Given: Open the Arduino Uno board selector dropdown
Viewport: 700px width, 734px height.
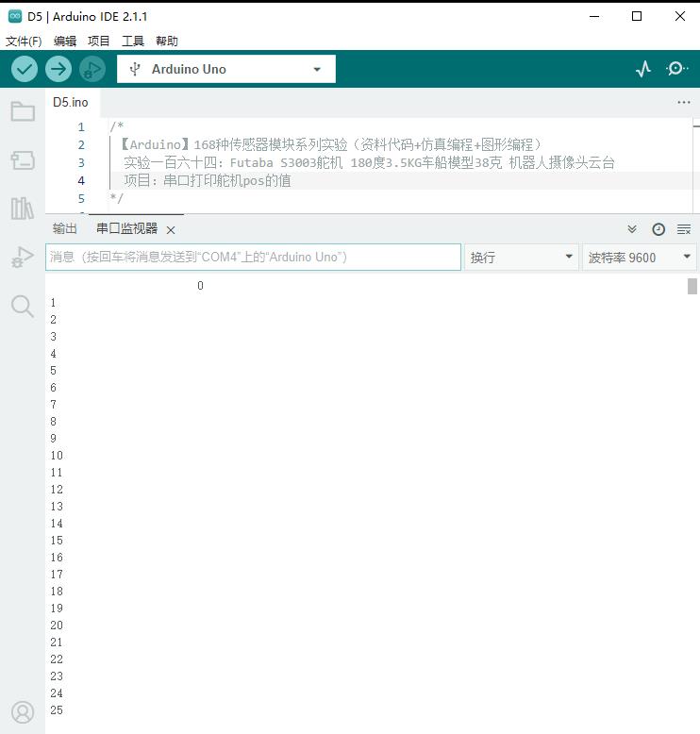Looking at the screenshot, I should [226, 69].
